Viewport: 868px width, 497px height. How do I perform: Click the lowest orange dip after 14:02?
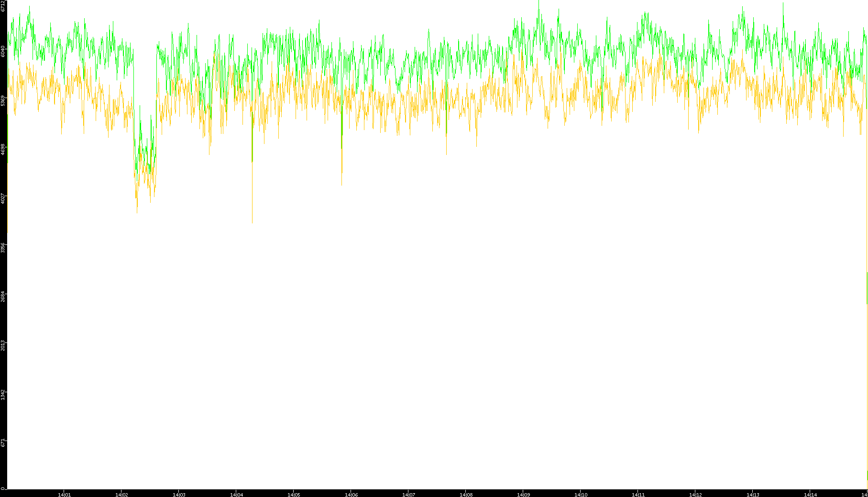click(137, 212)
